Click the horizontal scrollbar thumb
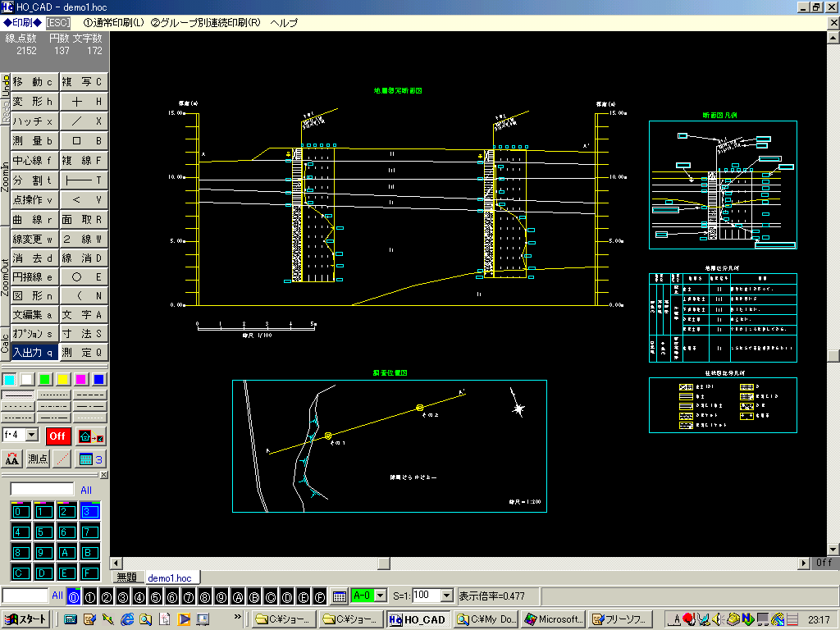The image size is (840, 630). click(x=384, y=564)
